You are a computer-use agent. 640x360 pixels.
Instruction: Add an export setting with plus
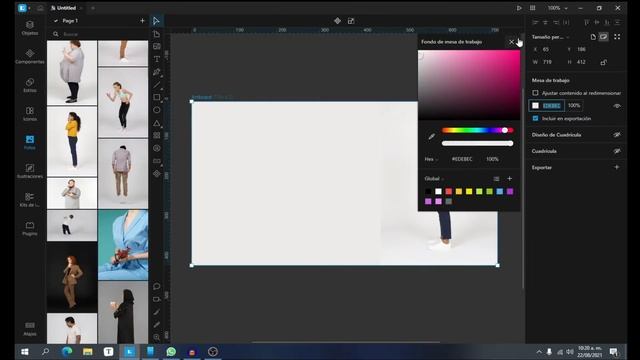617,167
